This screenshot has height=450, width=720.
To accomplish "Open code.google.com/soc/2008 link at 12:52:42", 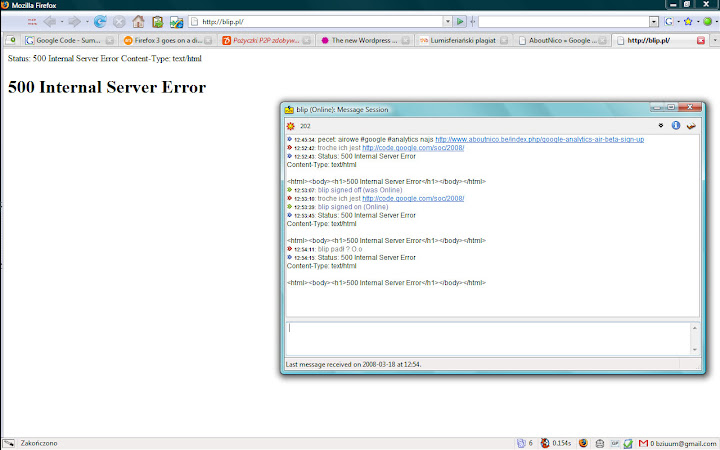I will coord(413,148).
